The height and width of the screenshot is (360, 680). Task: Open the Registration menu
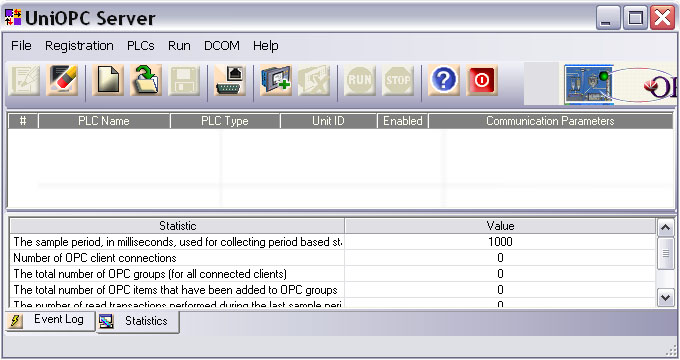(x=79, y=46)
